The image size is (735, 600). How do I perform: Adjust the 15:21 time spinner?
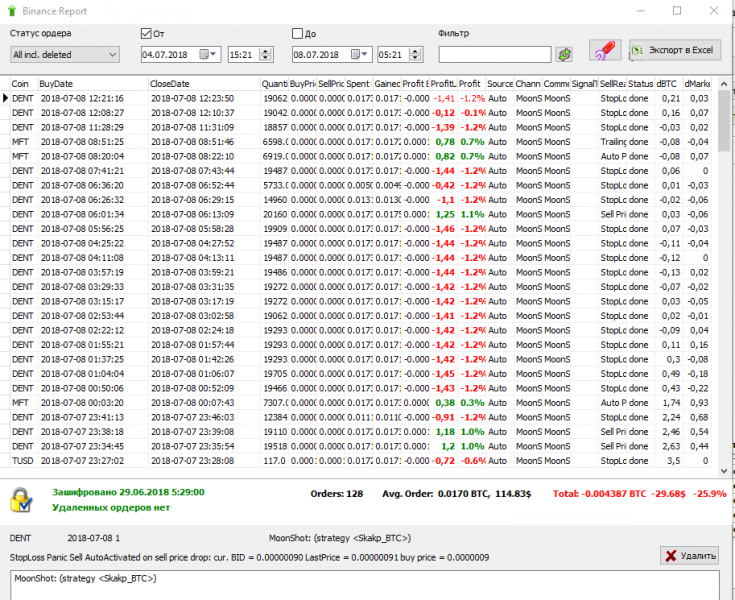(265, 54)
